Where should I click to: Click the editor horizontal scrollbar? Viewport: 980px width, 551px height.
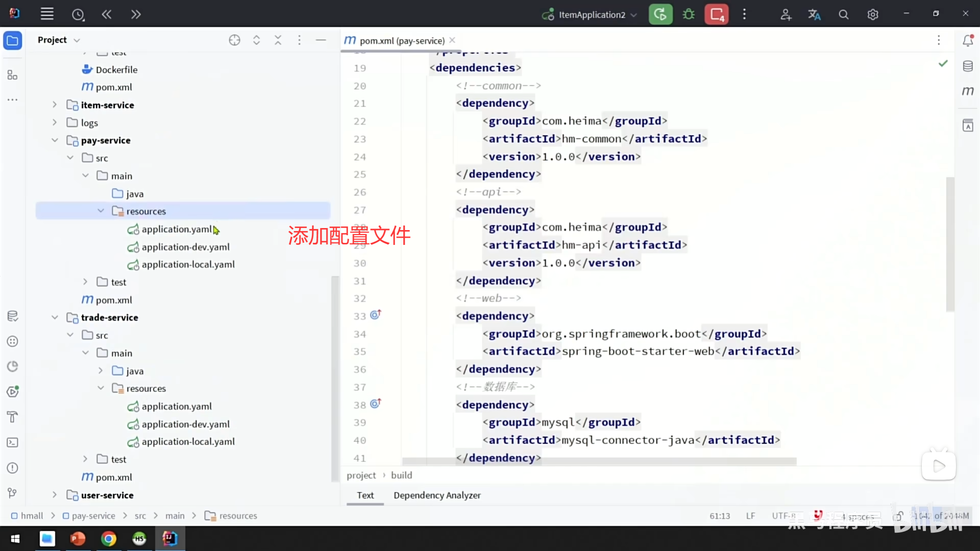tap(599, 461)
